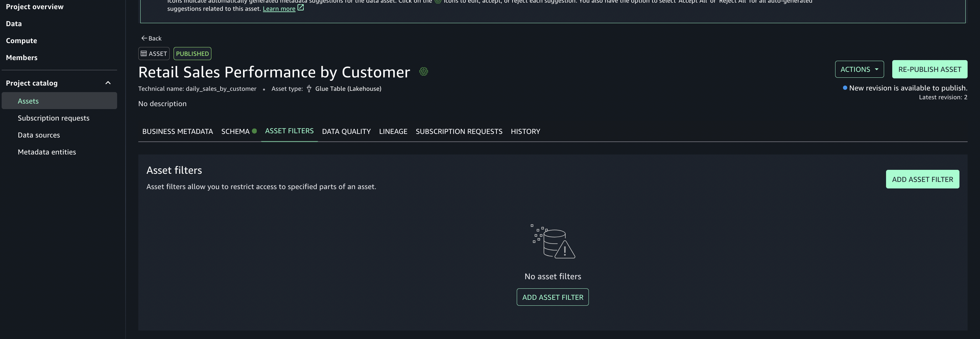
Task: Click the back arrow icon
Action: pyautogui.click(x=144, y=38)
